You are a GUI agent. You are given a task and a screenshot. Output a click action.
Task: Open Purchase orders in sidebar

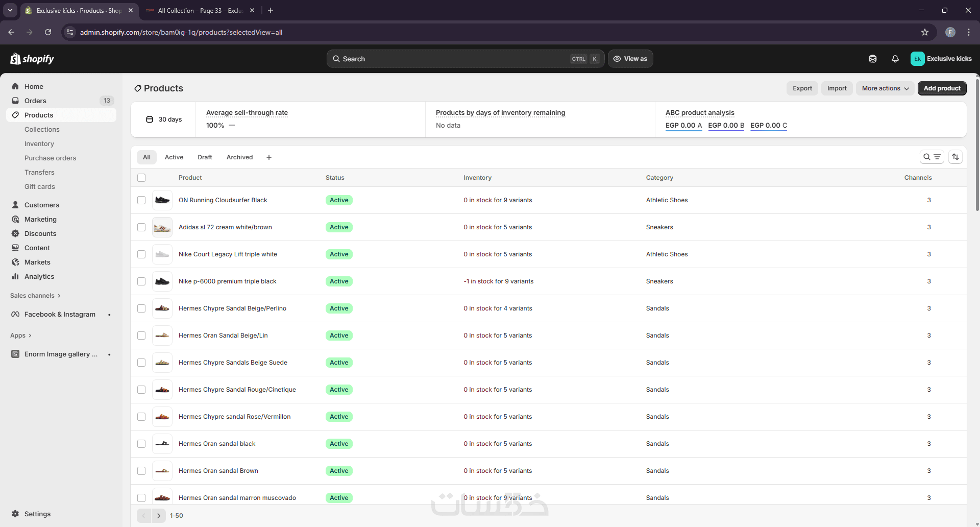(50, 158)
